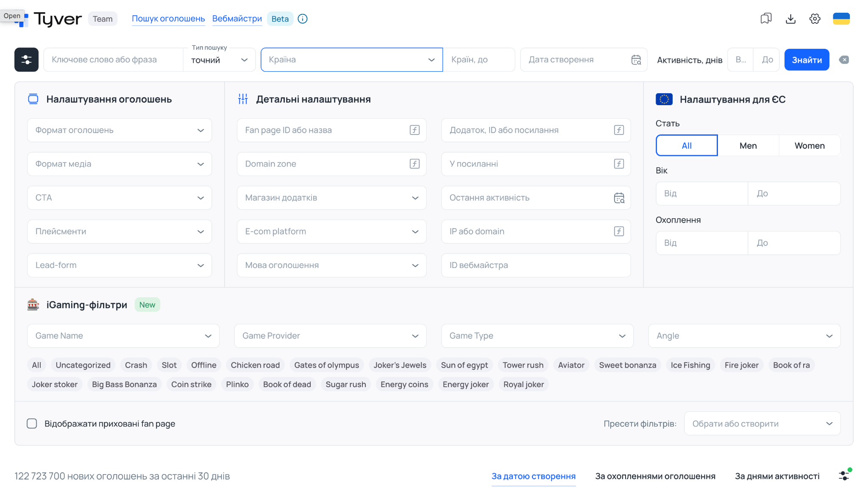Select the Plinko chip

(237, 385)
